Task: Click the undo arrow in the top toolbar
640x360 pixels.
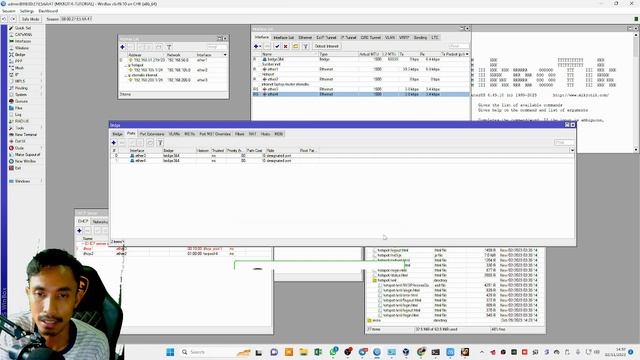Action: tap(4, 19)
